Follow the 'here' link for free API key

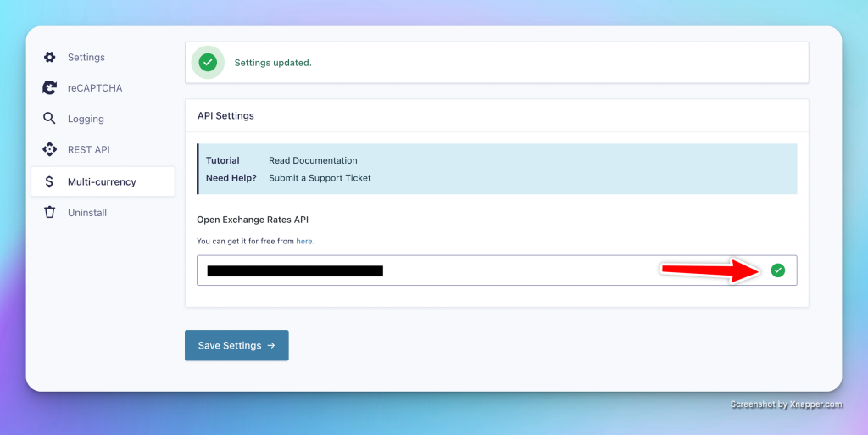[x=305, y=241]
